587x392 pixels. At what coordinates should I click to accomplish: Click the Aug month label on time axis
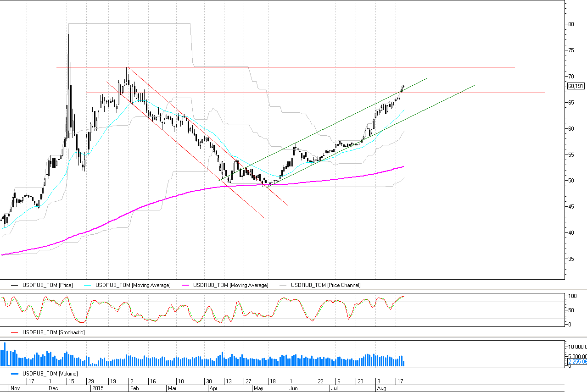pos(381,388)
